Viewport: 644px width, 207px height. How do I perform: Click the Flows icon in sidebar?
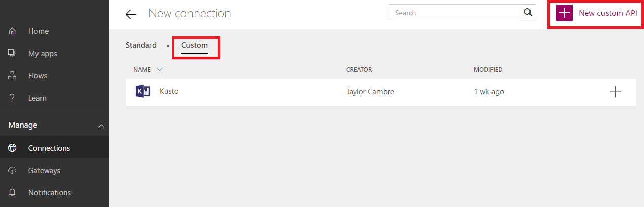tap(13, 76)
